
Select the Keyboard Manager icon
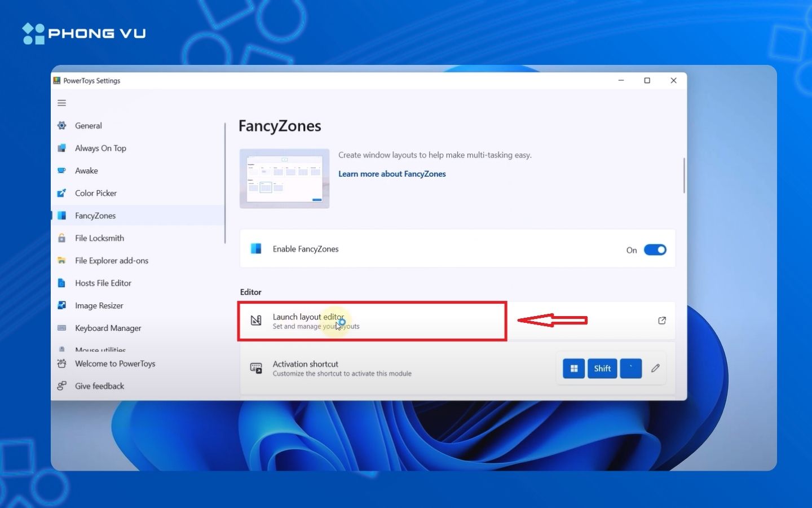click(x=62, y=328)
